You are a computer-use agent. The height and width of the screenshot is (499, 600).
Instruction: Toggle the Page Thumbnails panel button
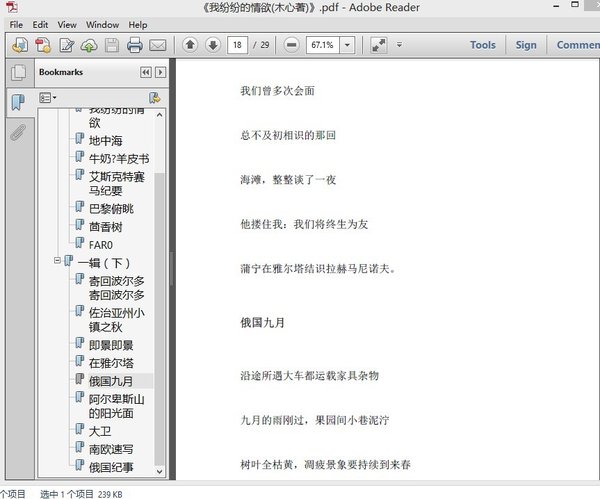click(18, 73)
